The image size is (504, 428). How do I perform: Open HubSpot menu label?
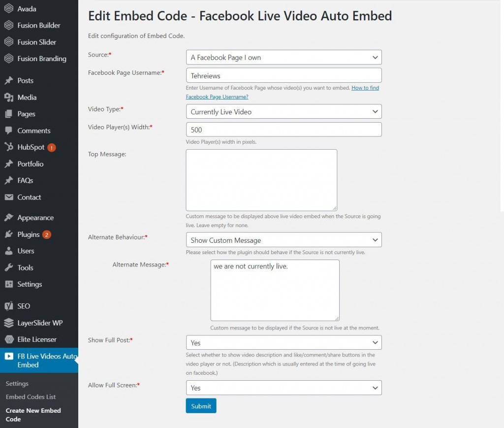coord(31,147)
